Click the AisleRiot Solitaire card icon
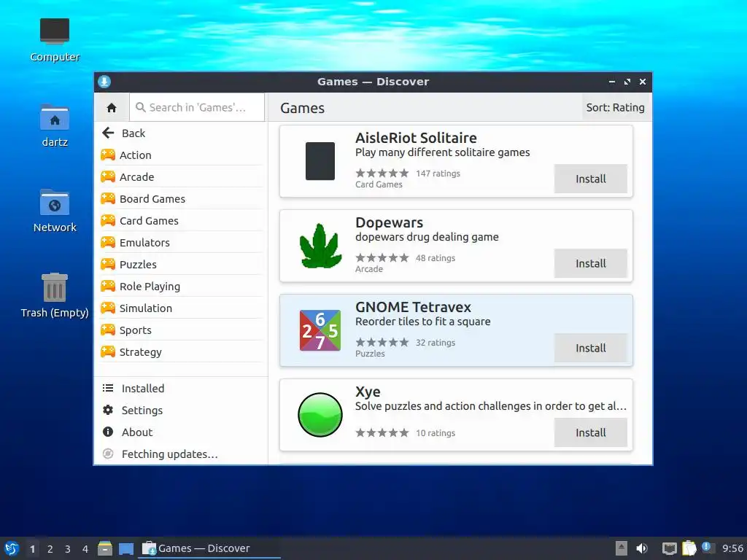 point(320,161)
